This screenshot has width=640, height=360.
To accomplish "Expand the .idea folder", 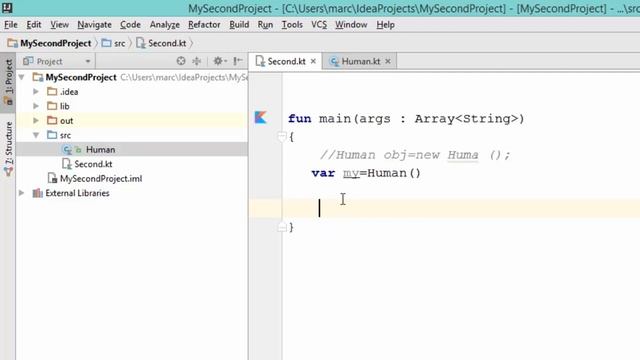I will coord(36,92).
